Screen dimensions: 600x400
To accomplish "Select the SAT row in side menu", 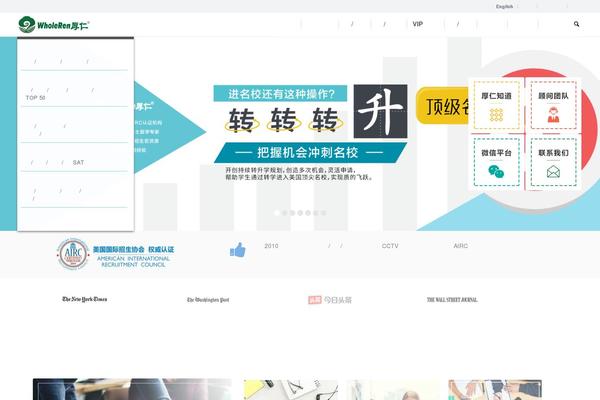I will click(x=75, y=162).
